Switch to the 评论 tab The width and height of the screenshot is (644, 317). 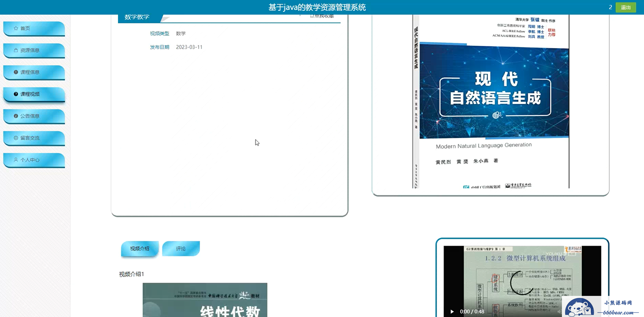pyautogui.click(x=181, y=248)
